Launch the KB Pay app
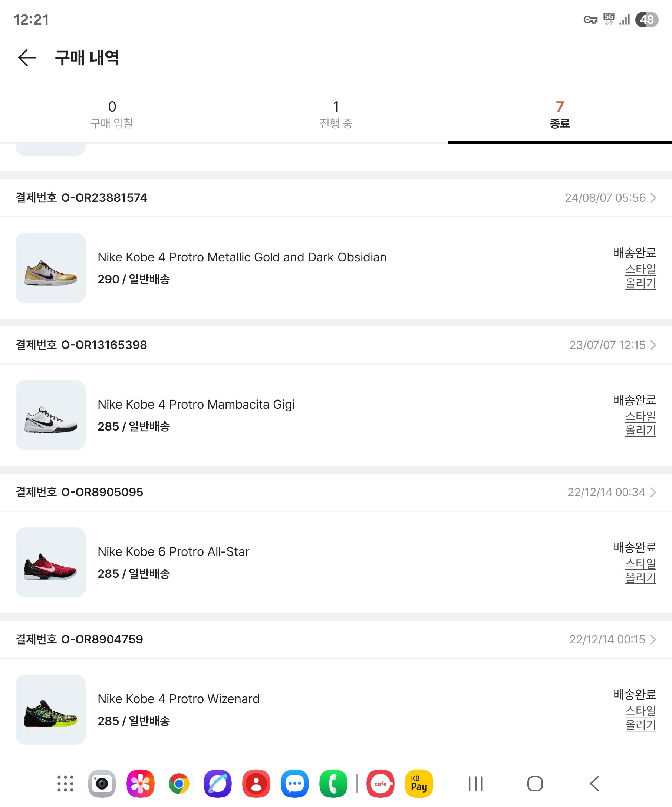Viewport: 672px width, 807px height. click(418, 784)
